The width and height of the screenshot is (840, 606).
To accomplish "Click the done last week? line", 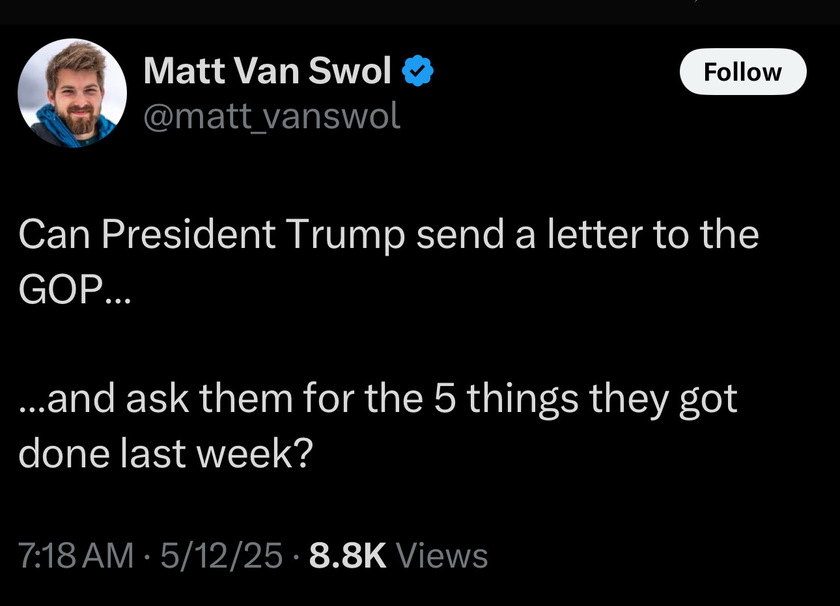I will pos(166,453).
